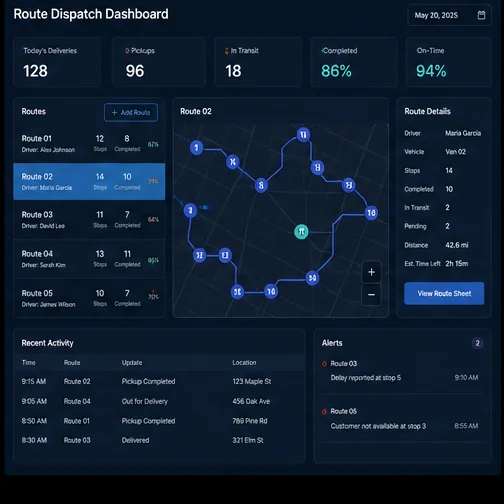Click the 9:05 AM Route 04 route cell
The height and width of the screenshot is (504, 504).
[77, 401]
